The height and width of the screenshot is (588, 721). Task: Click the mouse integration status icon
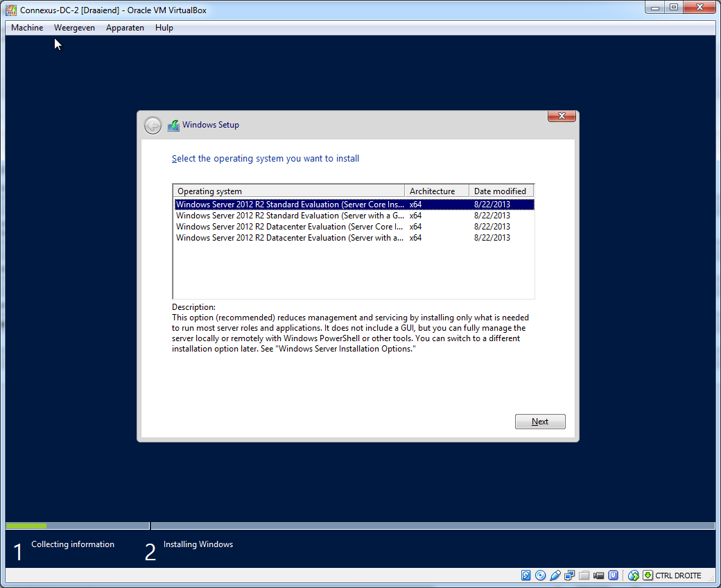point(633,575)
